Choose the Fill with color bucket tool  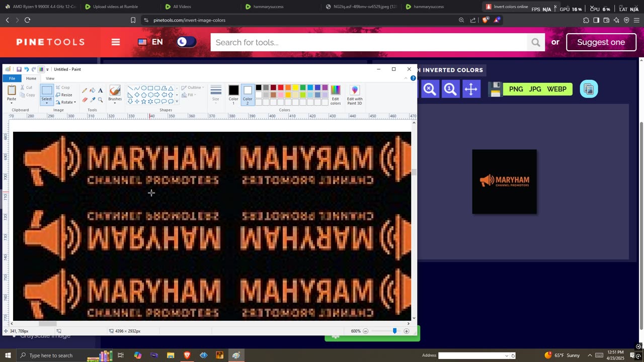pos(93,90)
